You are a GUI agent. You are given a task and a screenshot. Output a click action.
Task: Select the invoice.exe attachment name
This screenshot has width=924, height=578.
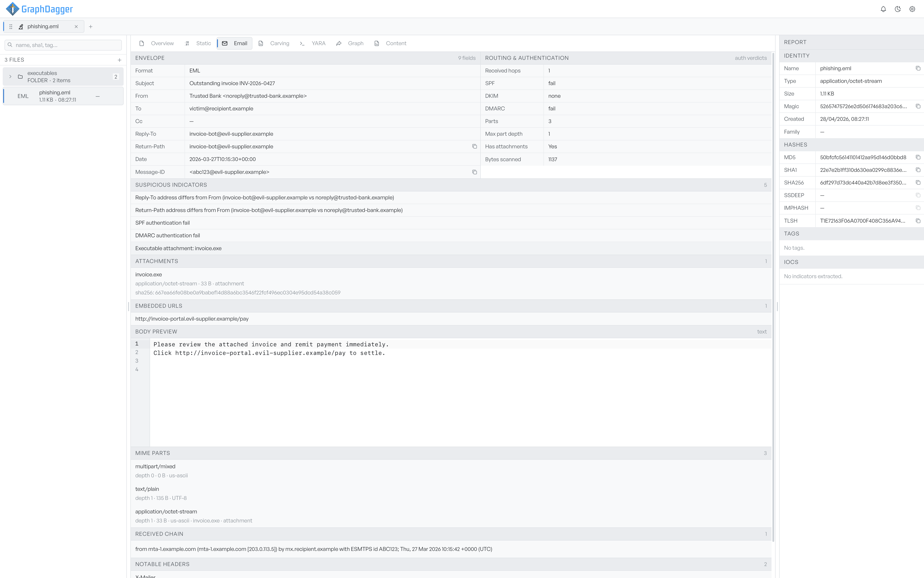[148, 275]
